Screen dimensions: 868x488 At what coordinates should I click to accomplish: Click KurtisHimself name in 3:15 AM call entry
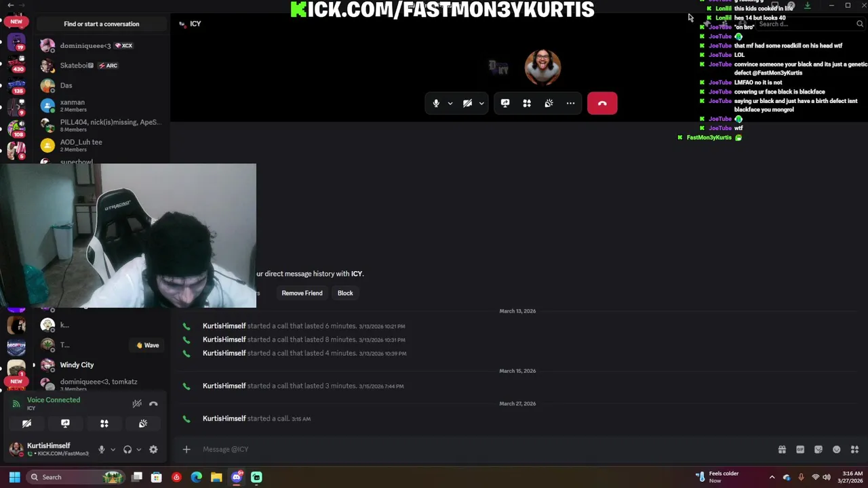click(x=224, y=418)
